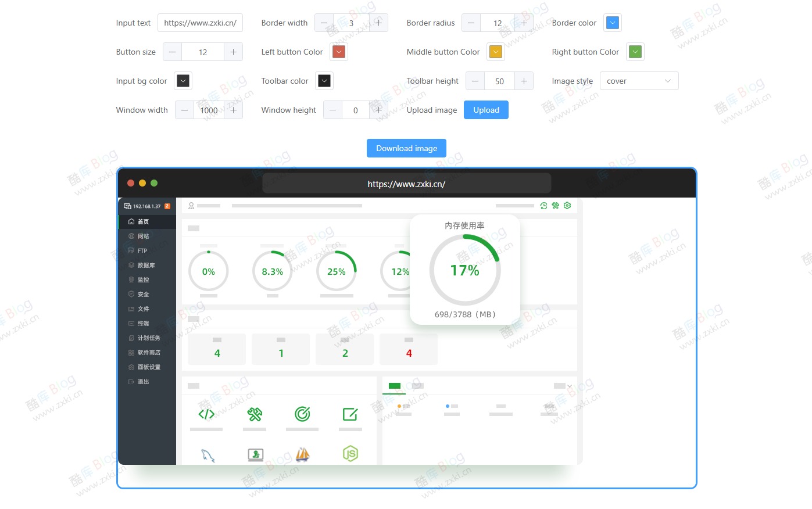Click the preview screenshot image
This screenshot has width=812, height=509.
pos(350,331)
